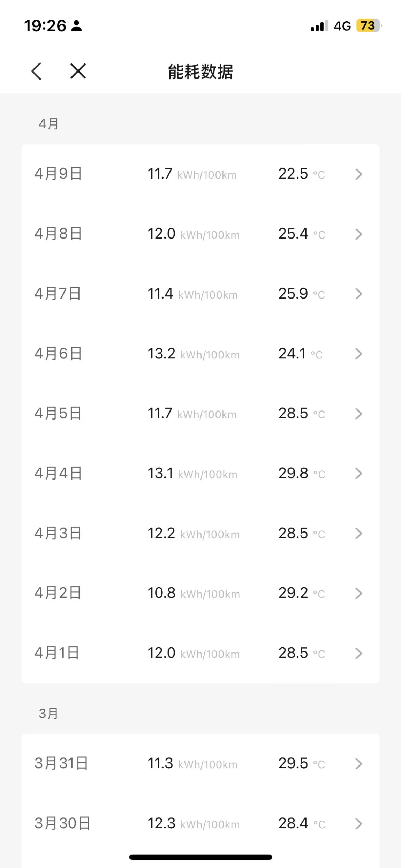Tap chevron arrow on 4月6日 row
Viewport: 401px width, 868px height.
coord(358,354)
